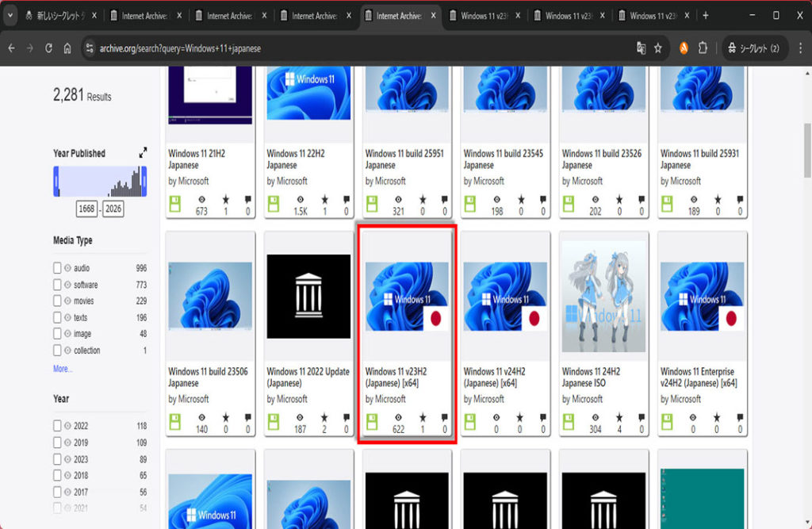The height and width of the screenshot is (529, 812).
Task: Check the software media type filter
Action: 57,285
